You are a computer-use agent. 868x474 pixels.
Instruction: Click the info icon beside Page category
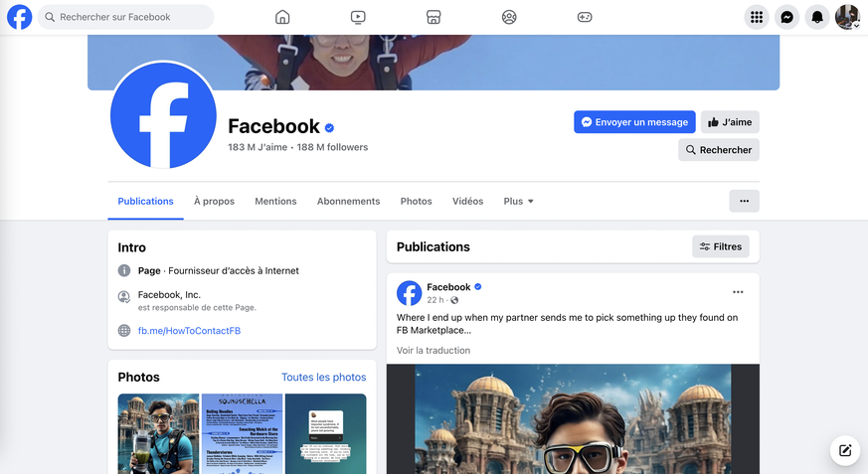[124, 270]
